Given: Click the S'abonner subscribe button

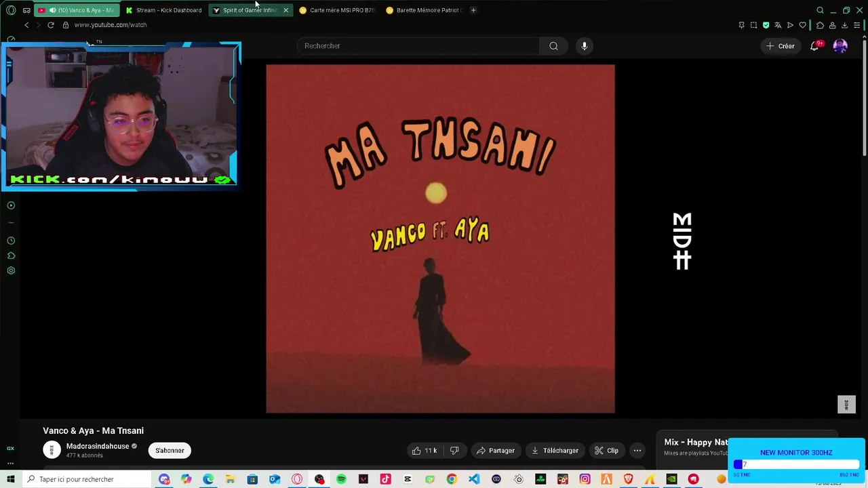Looking at the screenshot, I should [170, 450].
